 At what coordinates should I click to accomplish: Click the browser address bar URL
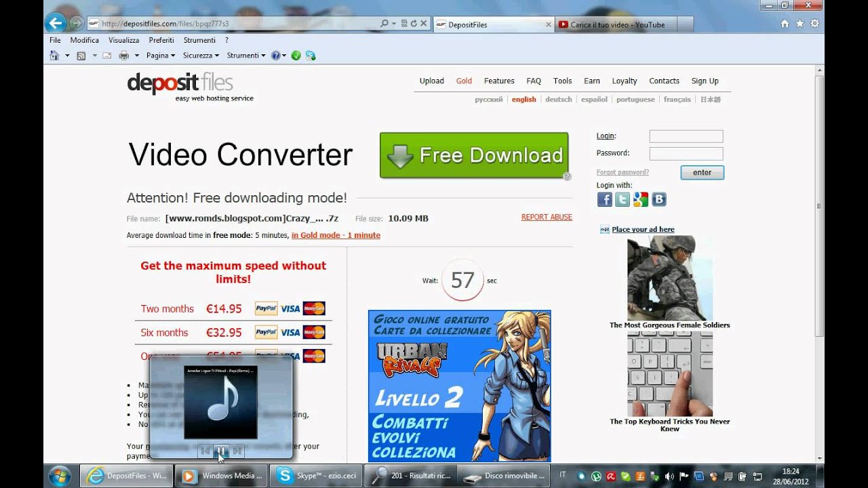(165, 23)
